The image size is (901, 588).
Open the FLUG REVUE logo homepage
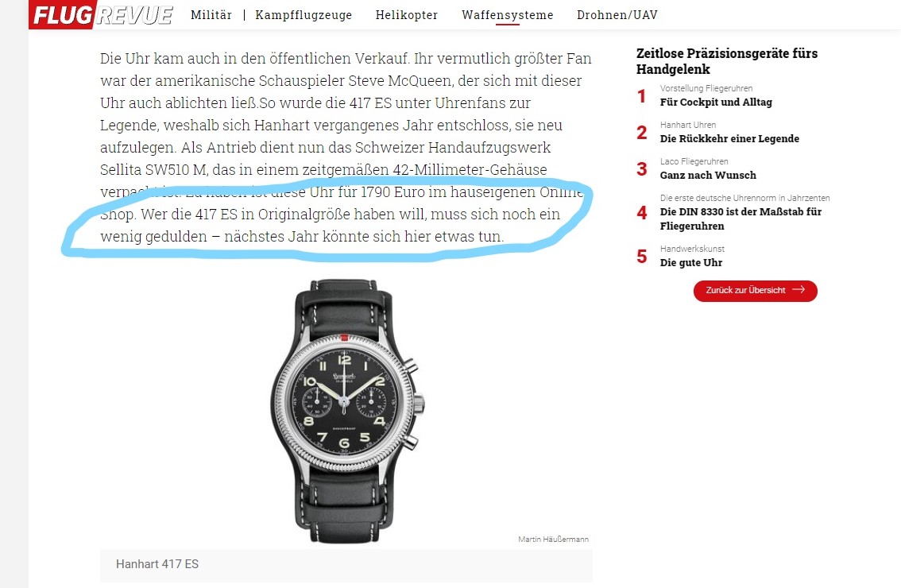click(x=102, y=14)
